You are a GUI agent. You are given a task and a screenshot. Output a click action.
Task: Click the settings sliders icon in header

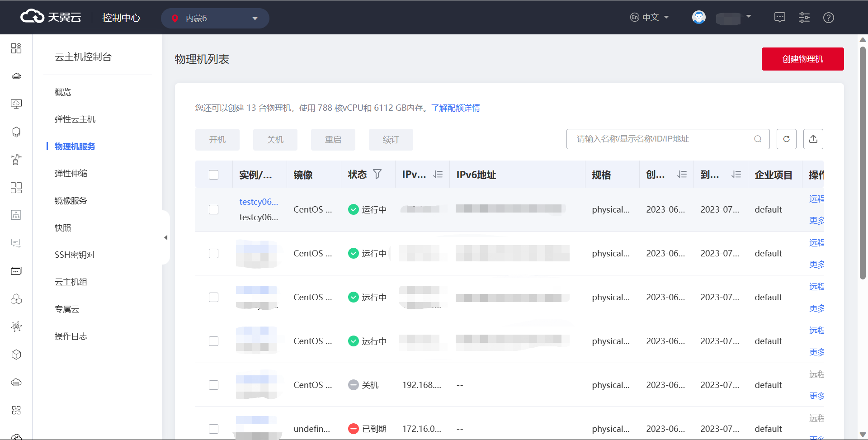[x=804, y=18]
